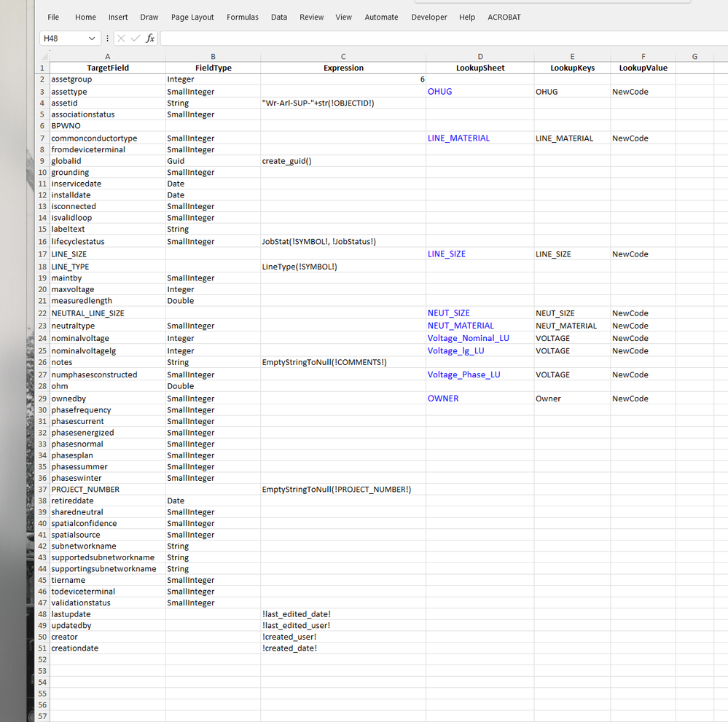Open the Automate ribbon tab
The image size is (728, 722).
pos(381,17)
